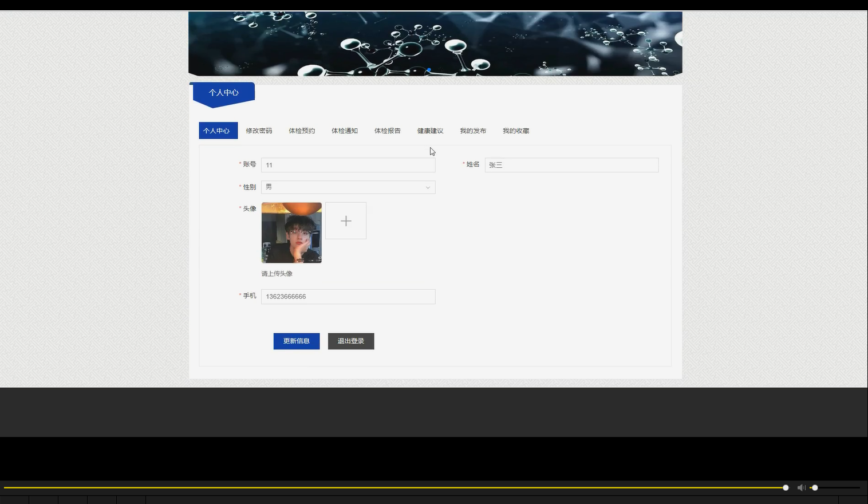This screenshot has width=868, height=504.
Task: Click into the 姓名 input field
Action: point(571,165)
